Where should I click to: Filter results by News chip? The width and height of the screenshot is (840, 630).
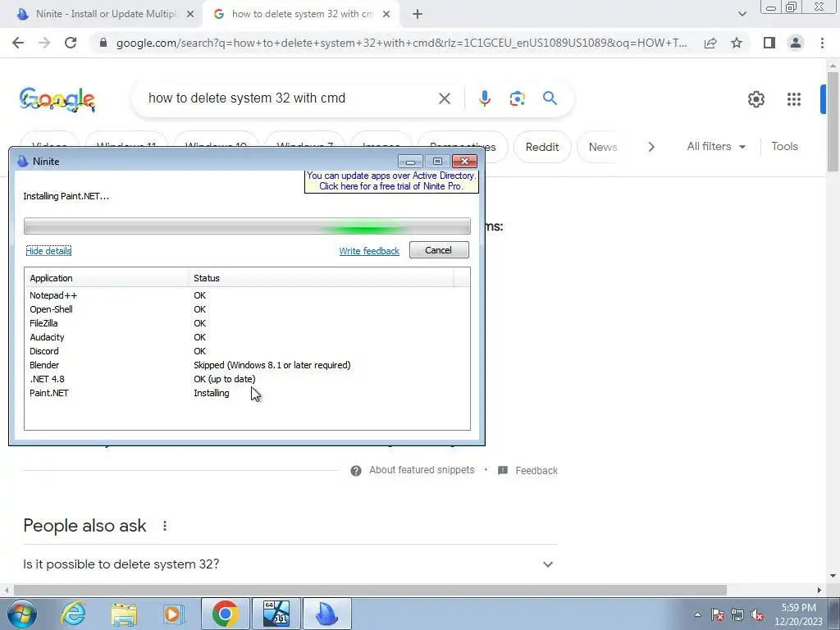click(x=603, y=147)
